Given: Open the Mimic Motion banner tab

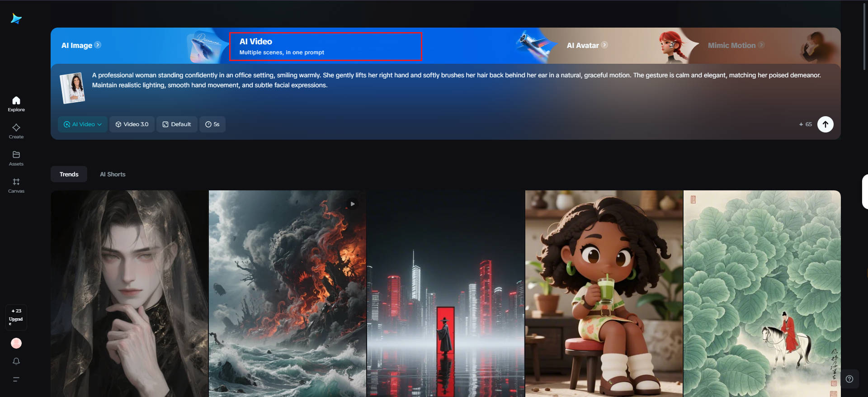Looking at the screenshot, I should pyautogui.click(x=736, y=45).
